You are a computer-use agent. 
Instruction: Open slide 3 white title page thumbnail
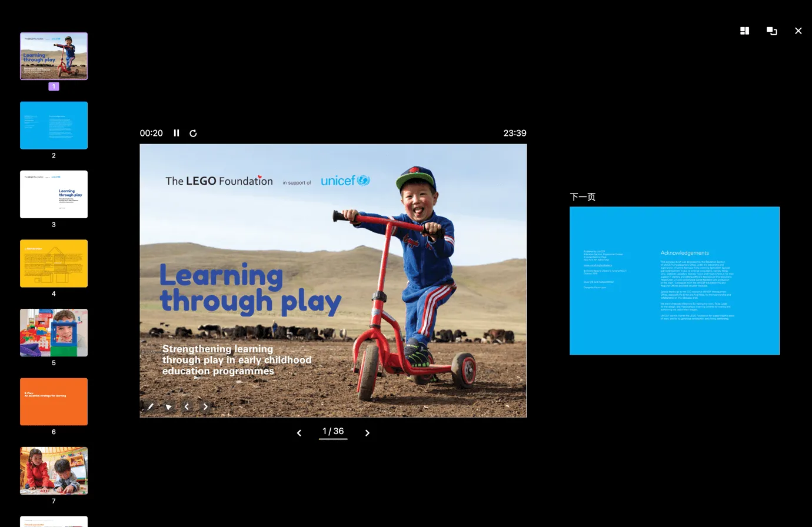point(54,194)
